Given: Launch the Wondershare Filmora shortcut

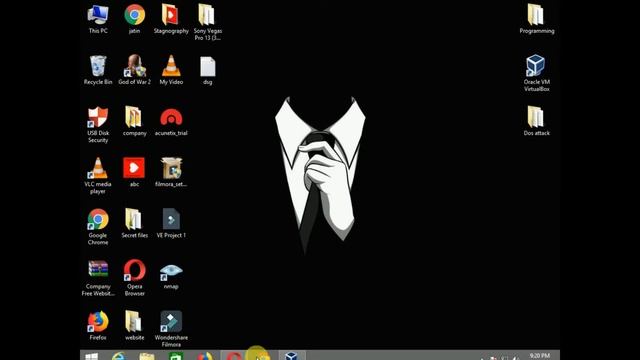Looking at the screenshot, I should 171,329.
